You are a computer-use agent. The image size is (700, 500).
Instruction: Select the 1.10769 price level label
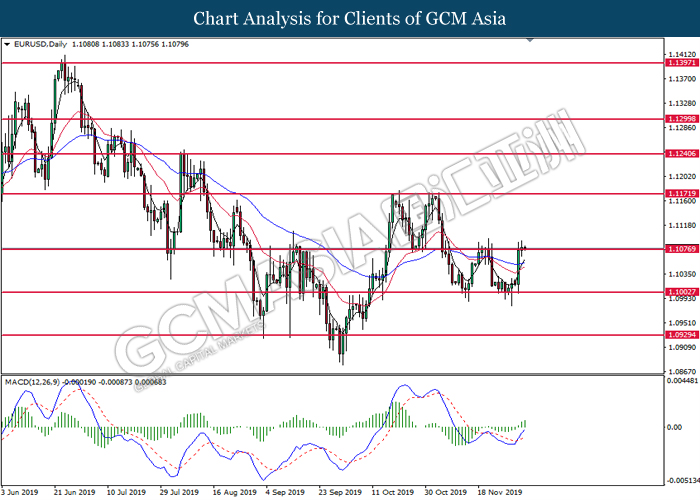pos(682,249)
